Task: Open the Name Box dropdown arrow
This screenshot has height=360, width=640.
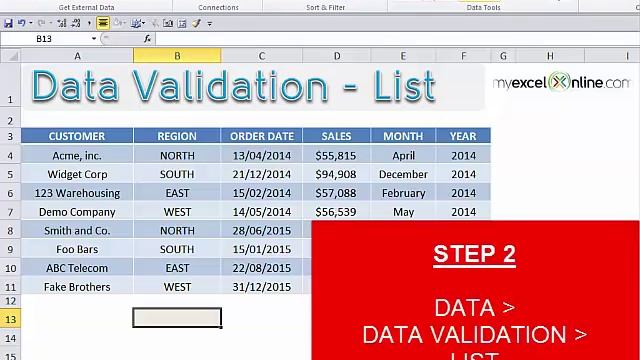Action: click(94, 38)
